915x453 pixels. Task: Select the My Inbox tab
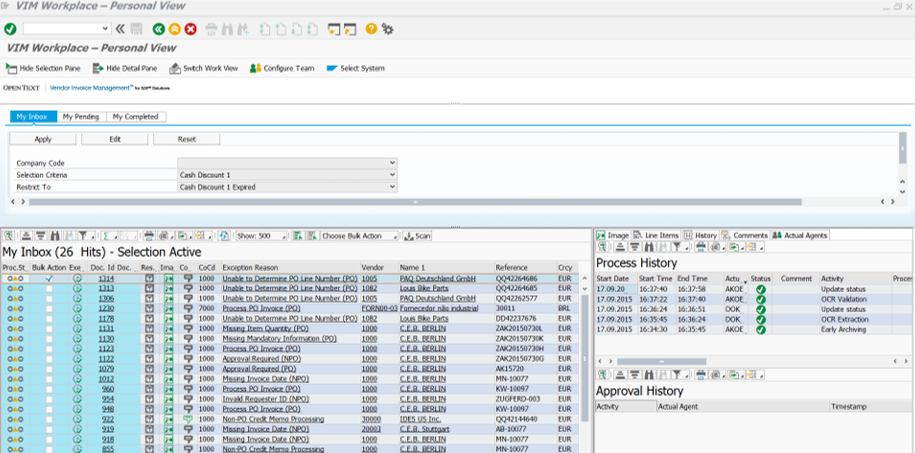point(33,117)
